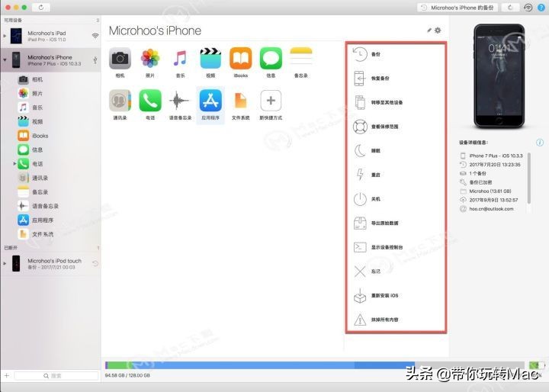This screenshot has width=549, height=392.
Task: Add a 新快捷方式 shortcut with the plus tile
Action: click(271, 101)
